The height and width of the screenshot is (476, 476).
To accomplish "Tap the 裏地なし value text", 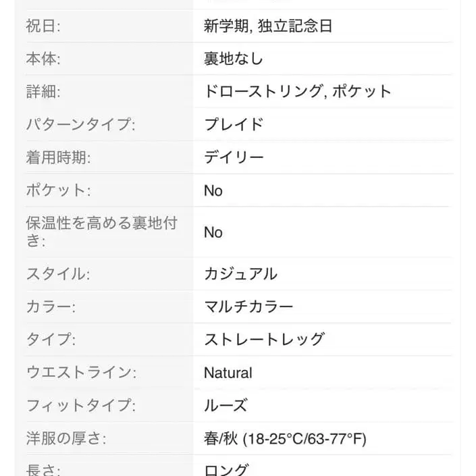I will [233, 59].
